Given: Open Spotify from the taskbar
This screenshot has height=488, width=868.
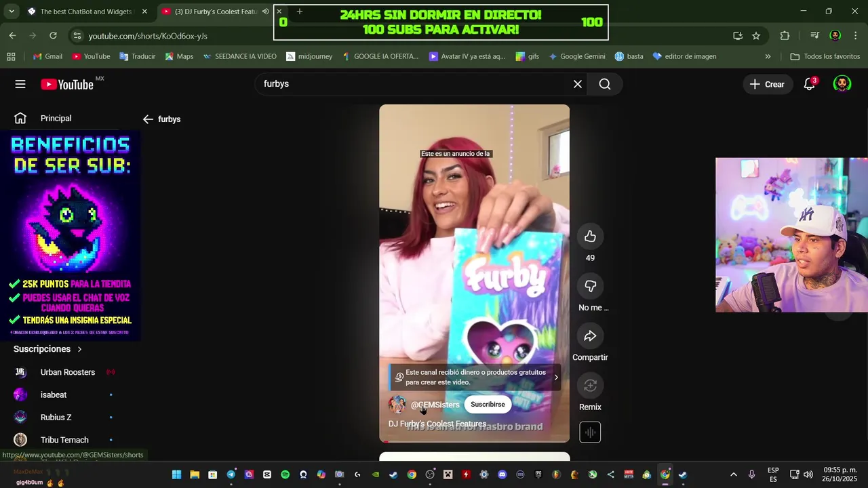Looking at the screenshot, I should tap(285, 474).
